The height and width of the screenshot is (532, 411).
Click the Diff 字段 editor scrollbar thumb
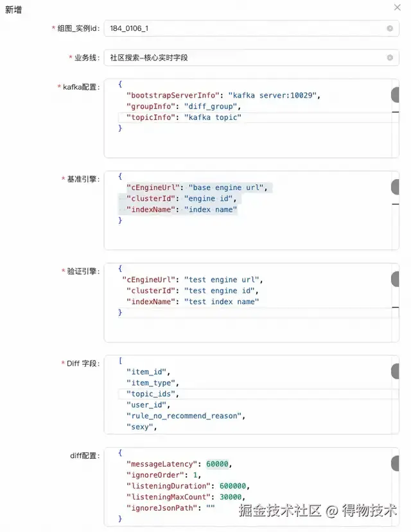click(395, 372)
